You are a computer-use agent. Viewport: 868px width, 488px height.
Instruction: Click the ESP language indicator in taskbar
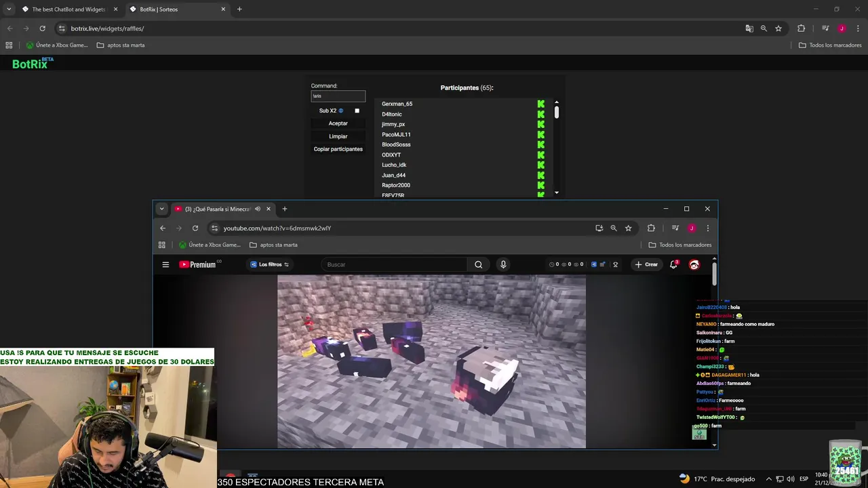tap(804, 479)
